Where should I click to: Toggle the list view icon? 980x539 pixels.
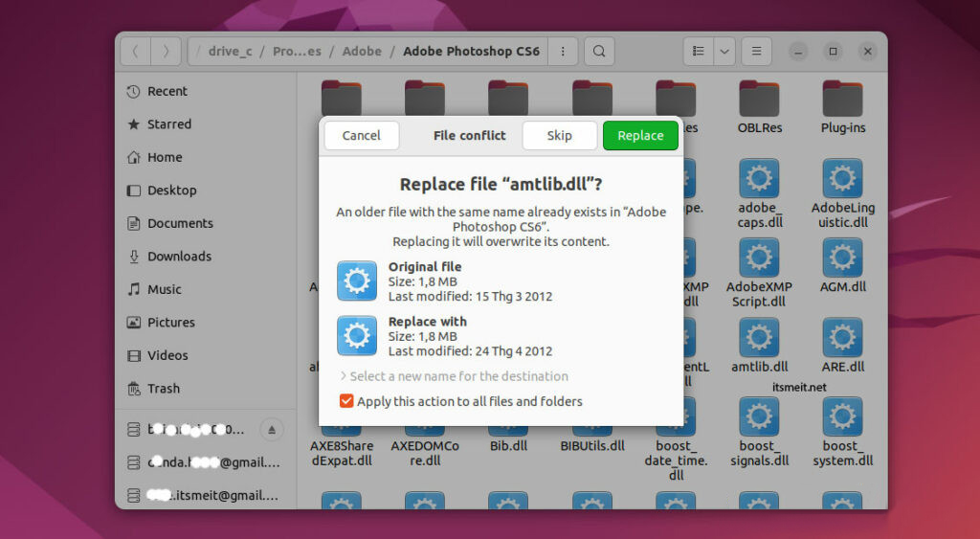[x=699, y=52]
